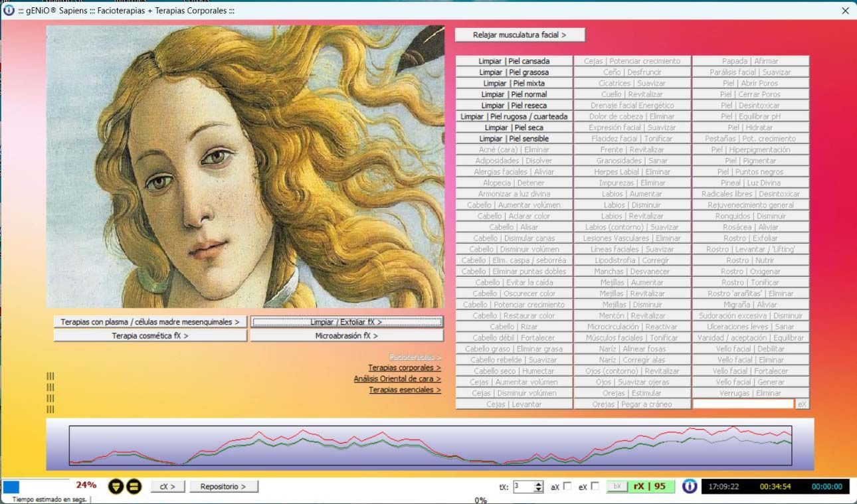Click Papada | Afirmar entry
The width and height of the screenshot is (857, 504).
[751, 61]
